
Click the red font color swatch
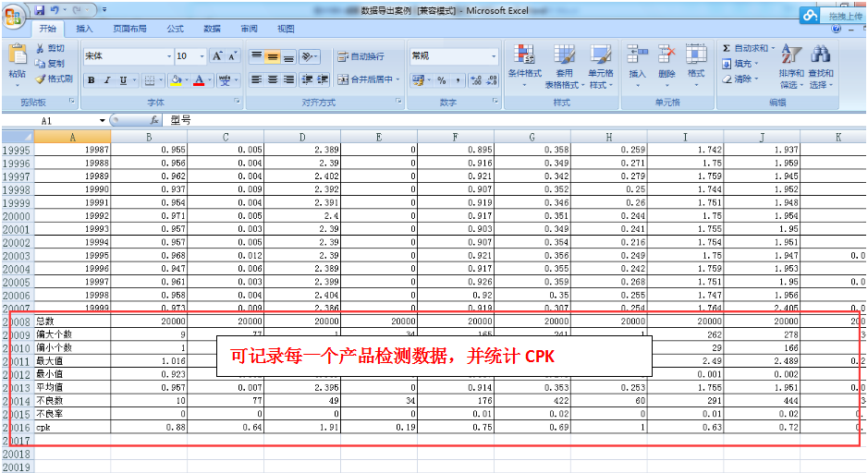[x=199, y=80]
